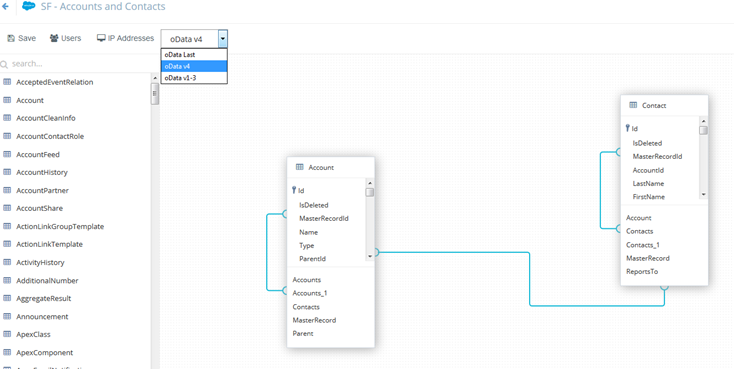Screen dimensions: 734x369
Task: Click the table list scroll up arrow
Action: (155, 78)
